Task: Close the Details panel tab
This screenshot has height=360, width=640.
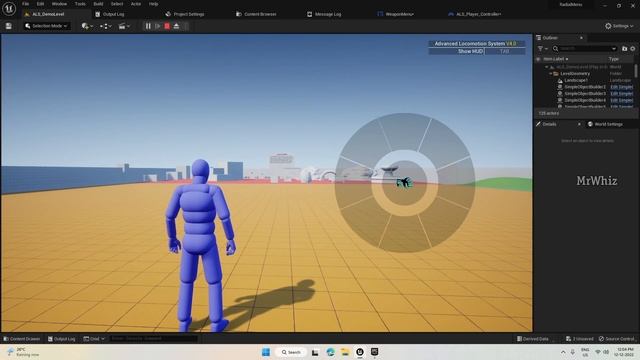Action: pyautogui.click(x=579, y=124)
